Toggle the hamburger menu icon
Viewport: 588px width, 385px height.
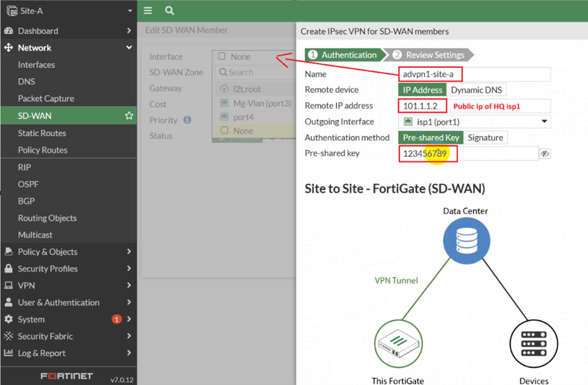(x=148, y=11)
